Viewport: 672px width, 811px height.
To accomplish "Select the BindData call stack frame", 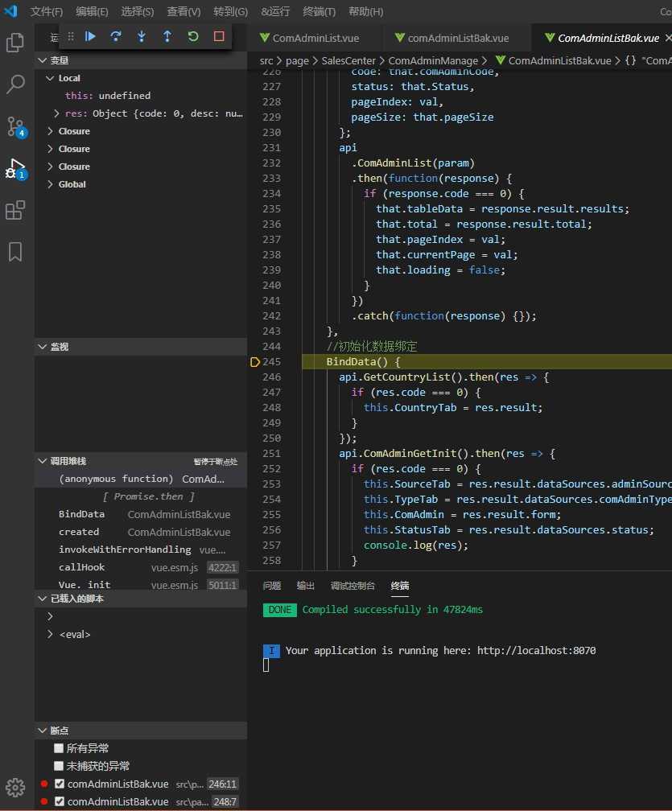I will tap(141, 514).
